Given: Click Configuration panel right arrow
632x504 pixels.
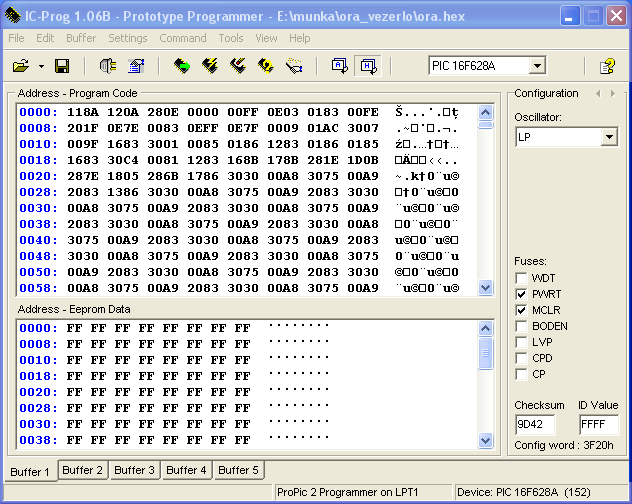Looking at the screenshot, I should pos(613,94).
